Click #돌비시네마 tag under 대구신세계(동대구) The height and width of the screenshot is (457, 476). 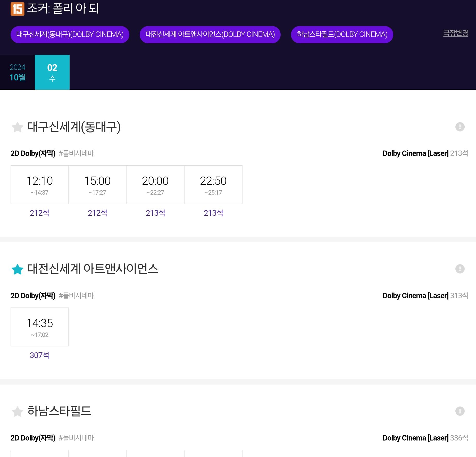click(x=76, y=153)
